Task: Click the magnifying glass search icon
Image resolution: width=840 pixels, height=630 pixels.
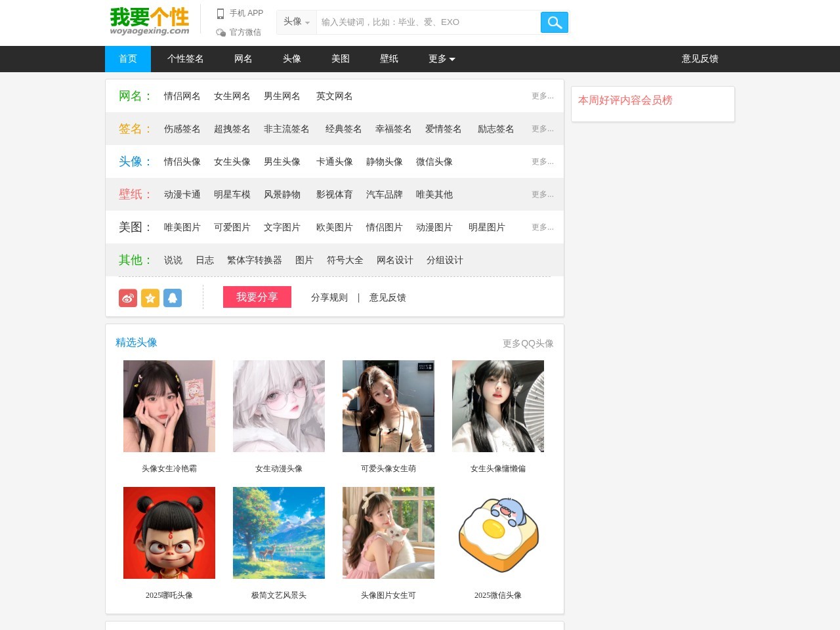Action: (554, 22)
